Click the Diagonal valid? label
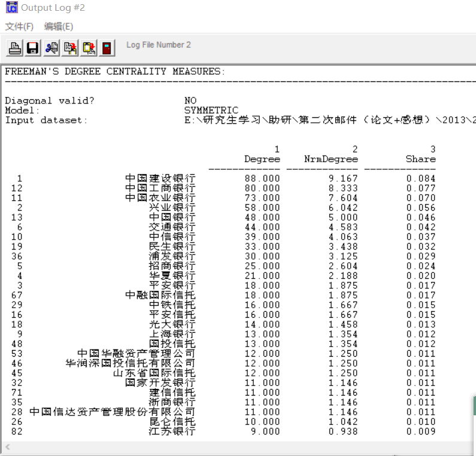The height and width of the screenshot is (456, 476). pyautogui.click(x=50, y=101)
